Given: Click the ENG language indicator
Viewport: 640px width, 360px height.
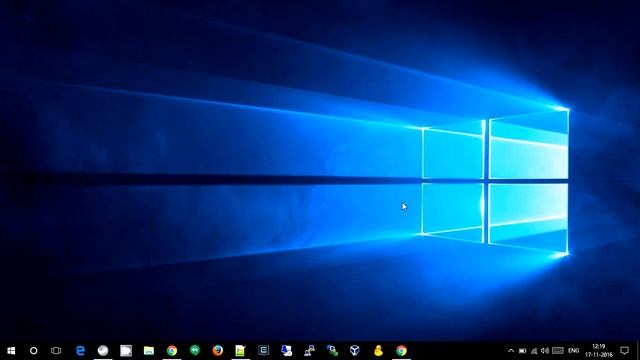Looking at the screenshot, I should 573,351.
